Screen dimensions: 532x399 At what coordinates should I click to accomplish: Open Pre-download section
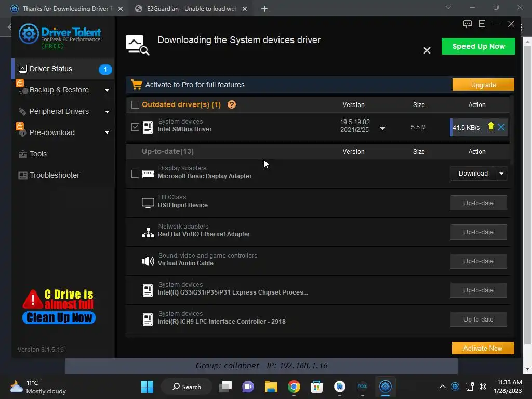(63, 132)
